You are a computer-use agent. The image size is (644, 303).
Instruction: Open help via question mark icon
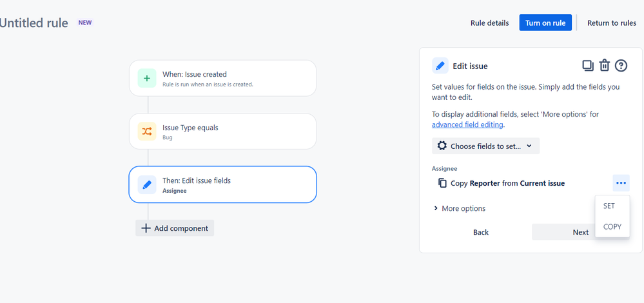pyautogui.click(x=621, y=66)
